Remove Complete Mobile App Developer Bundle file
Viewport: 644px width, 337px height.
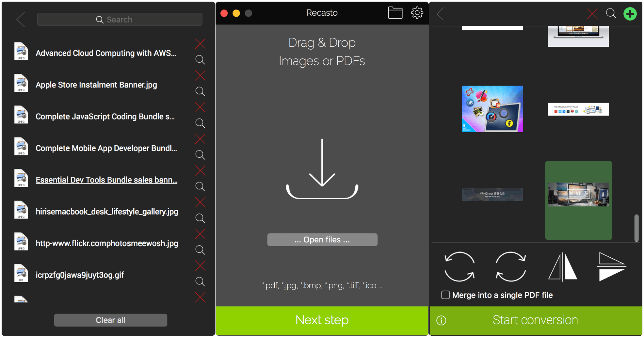coord(200,139)
